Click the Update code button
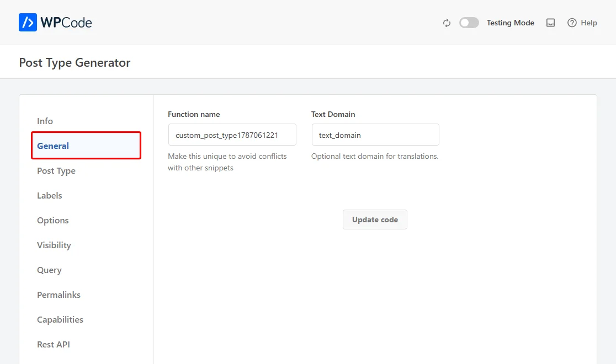Viewport: 616px width, 364px height. [x=375, y=220]
